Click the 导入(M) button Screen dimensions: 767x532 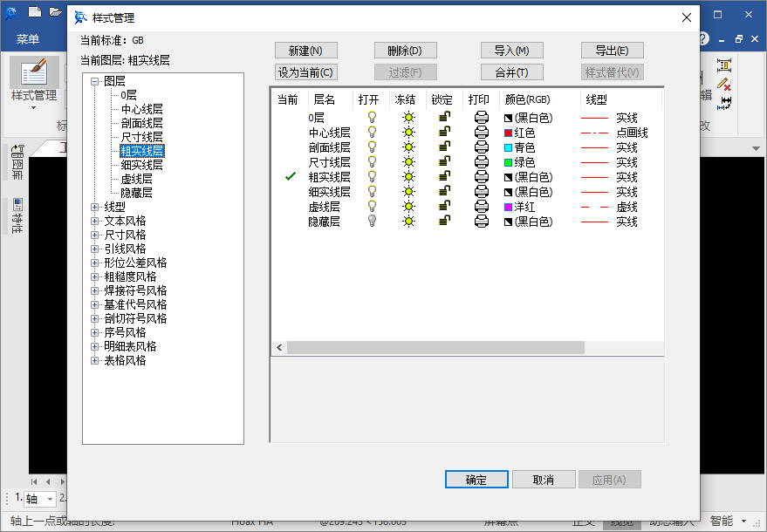pos(511,51)
